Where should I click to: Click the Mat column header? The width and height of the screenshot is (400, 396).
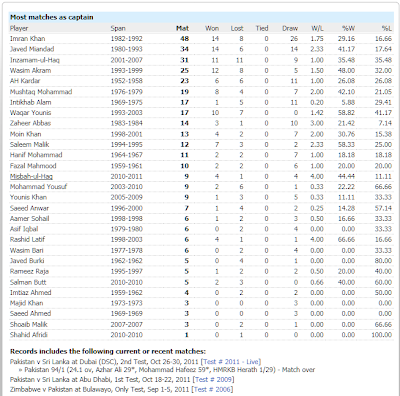point(182,28)
